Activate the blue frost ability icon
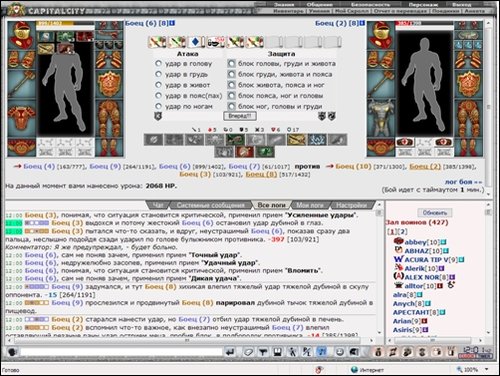 pyautogui.click(x=317, y=140)
